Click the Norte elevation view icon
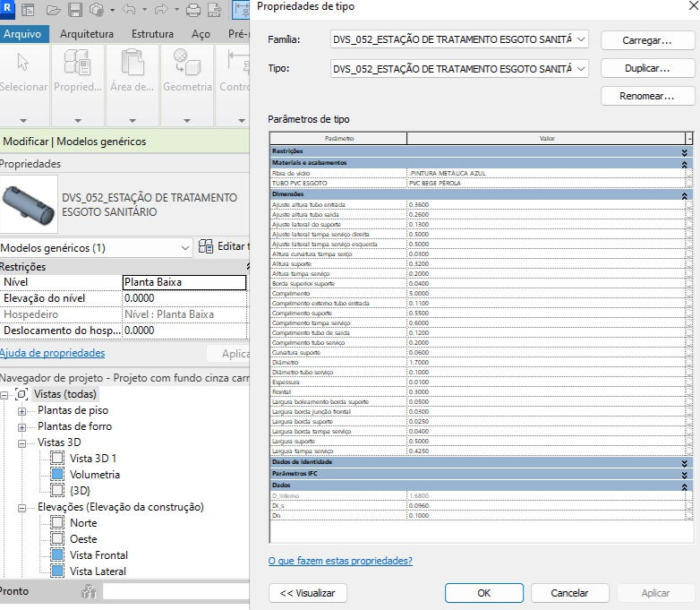700x610 pixels. 57,522
